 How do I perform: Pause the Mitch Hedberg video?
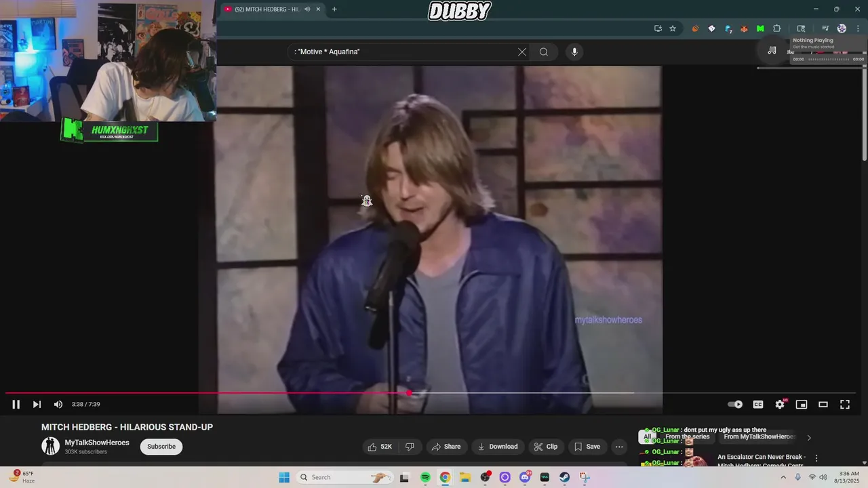16,405
